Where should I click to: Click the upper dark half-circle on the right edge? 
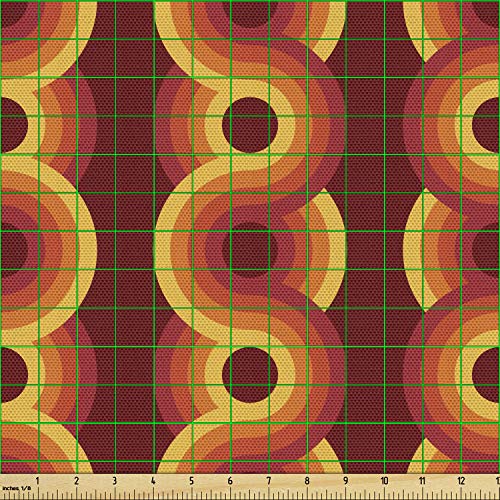(x=486, y=125)
